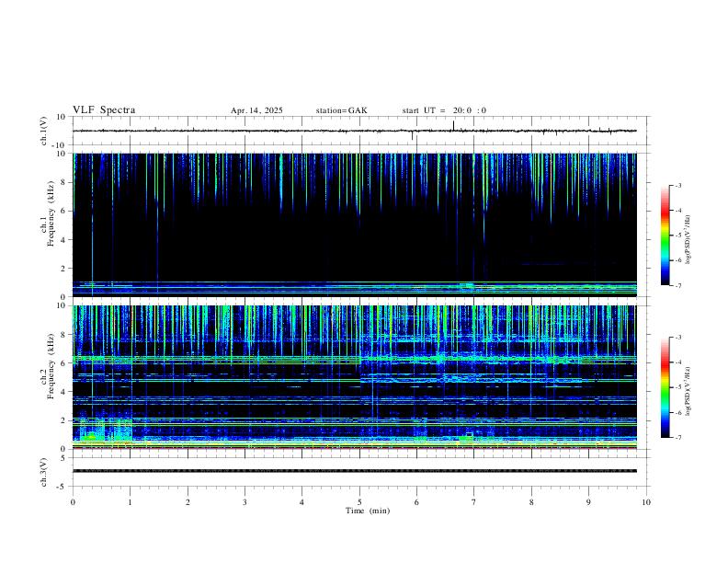The width and height of the screenshot is (728, 563).
Task: Click the ch.1 spectrogram panel
Action: click(x=355, y=224)
